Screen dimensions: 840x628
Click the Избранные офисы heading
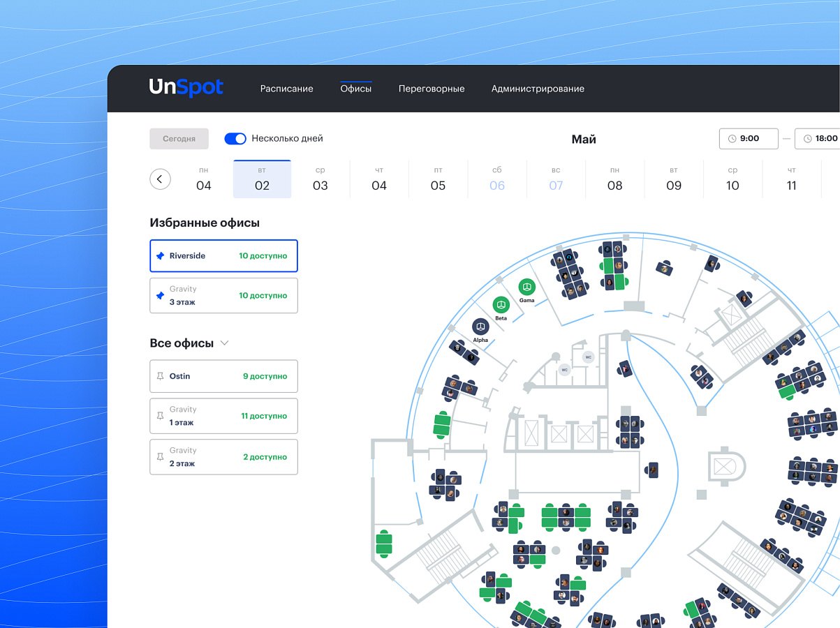pos(205,223)
